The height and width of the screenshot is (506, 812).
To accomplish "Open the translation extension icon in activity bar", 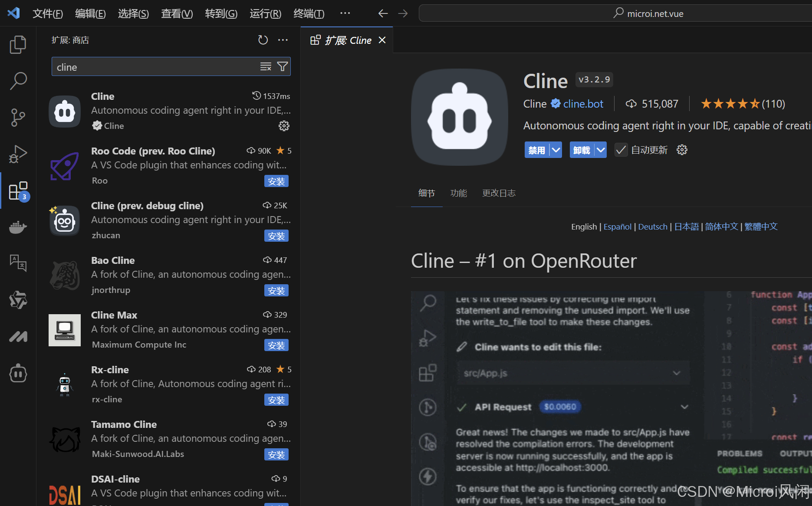I will click(18, 263).
